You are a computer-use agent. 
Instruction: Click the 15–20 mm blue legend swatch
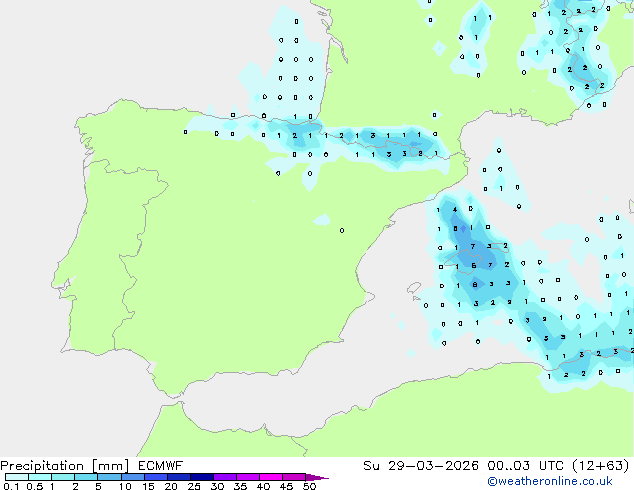point(155,477)
